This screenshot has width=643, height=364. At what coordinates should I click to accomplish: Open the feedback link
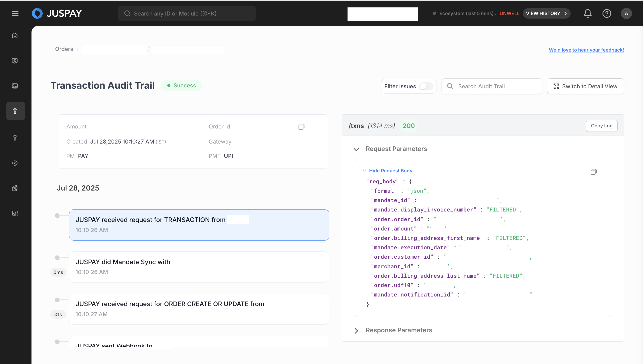(586, 50)
